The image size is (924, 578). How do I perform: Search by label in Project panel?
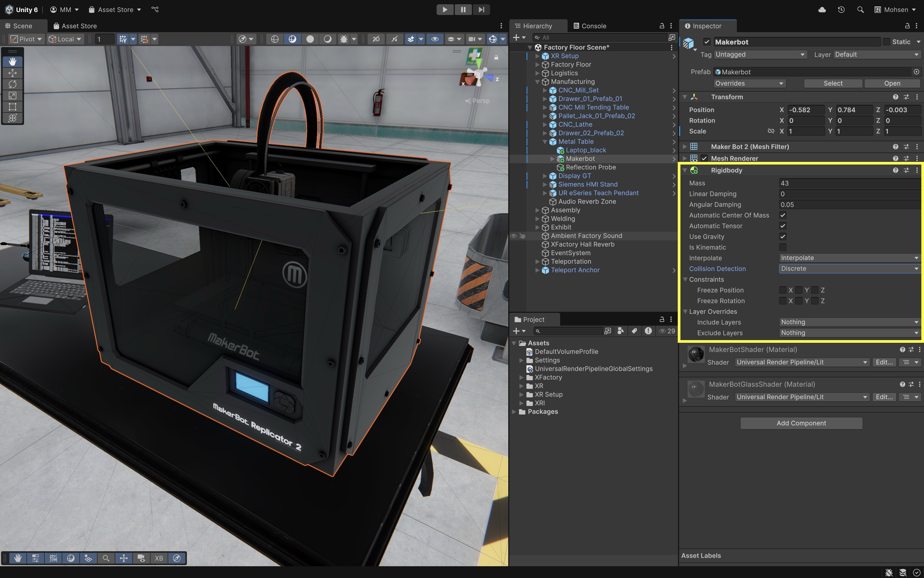click(634, 331)
